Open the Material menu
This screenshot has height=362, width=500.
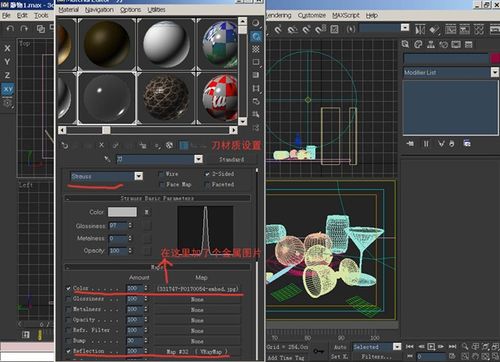[x=68, y=10]
